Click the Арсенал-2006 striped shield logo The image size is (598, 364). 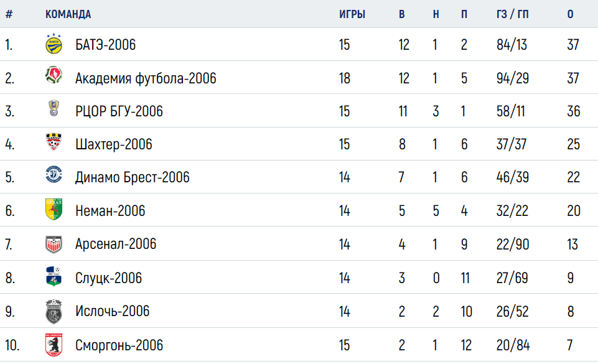(x=54, y=244)
